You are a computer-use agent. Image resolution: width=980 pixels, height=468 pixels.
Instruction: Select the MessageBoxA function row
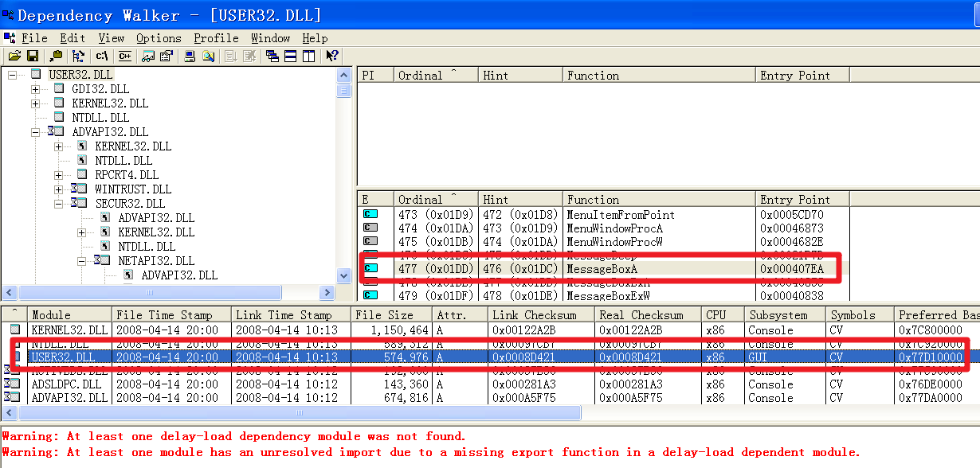coord(603,268)
